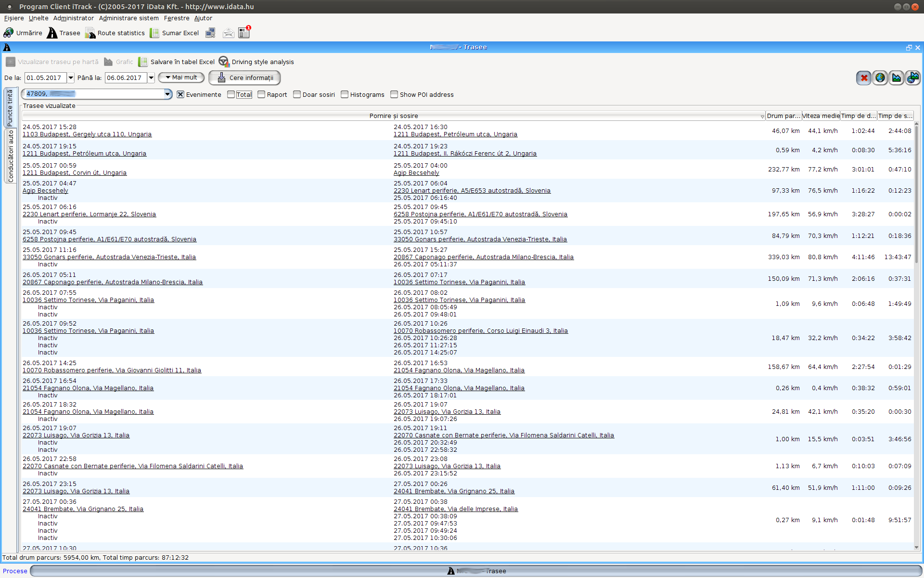Tick the Show POI address checkbox

pos(394,94)
